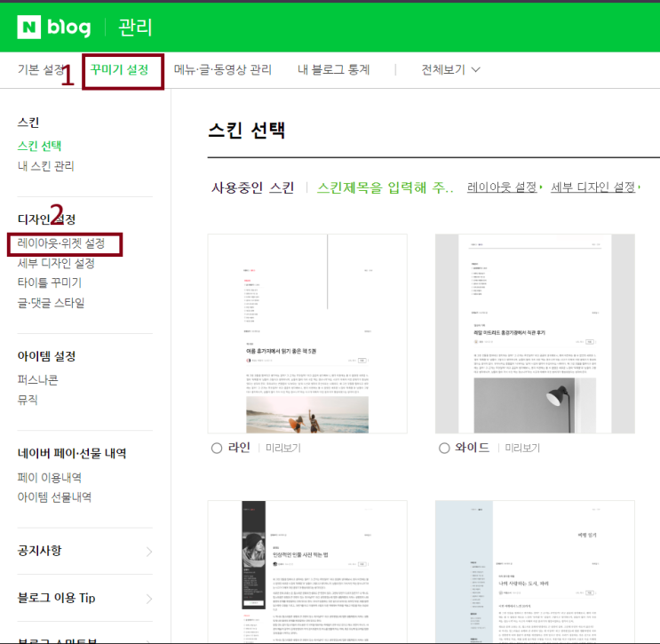Select 스킨 선택 in sidebar
The width and height of the screenshot is (660, 644).
[40, 146]
